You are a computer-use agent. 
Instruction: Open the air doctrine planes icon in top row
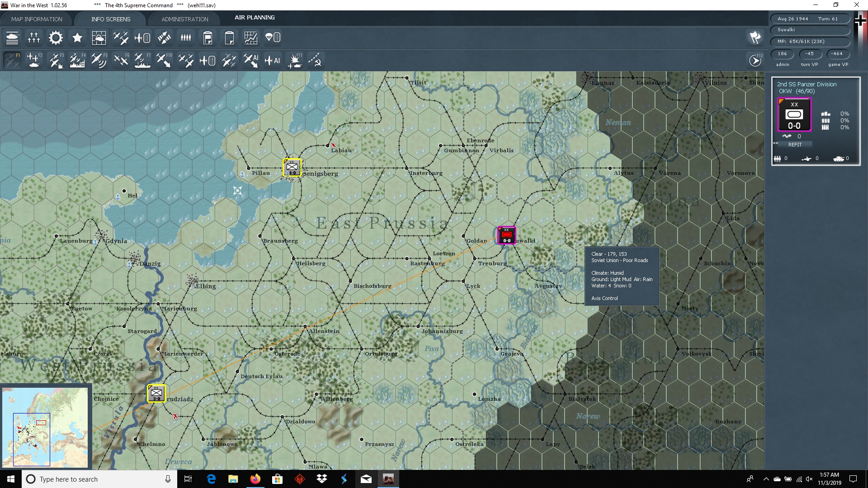coord(121,38)
